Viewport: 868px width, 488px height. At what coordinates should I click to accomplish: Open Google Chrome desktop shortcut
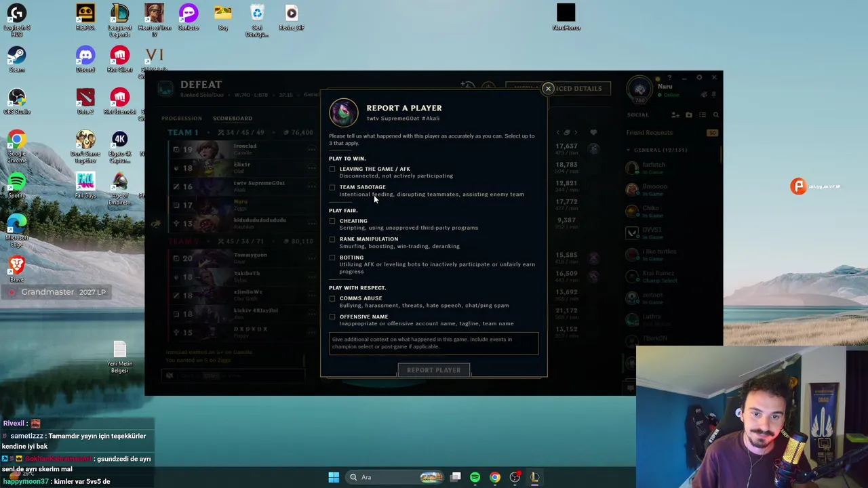pos(16,146)
